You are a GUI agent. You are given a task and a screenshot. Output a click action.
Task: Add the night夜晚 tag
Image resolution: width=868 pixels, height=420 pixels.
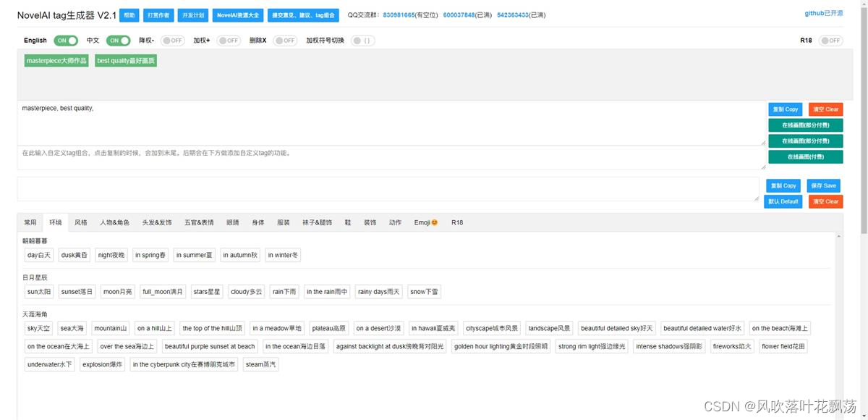111,255
